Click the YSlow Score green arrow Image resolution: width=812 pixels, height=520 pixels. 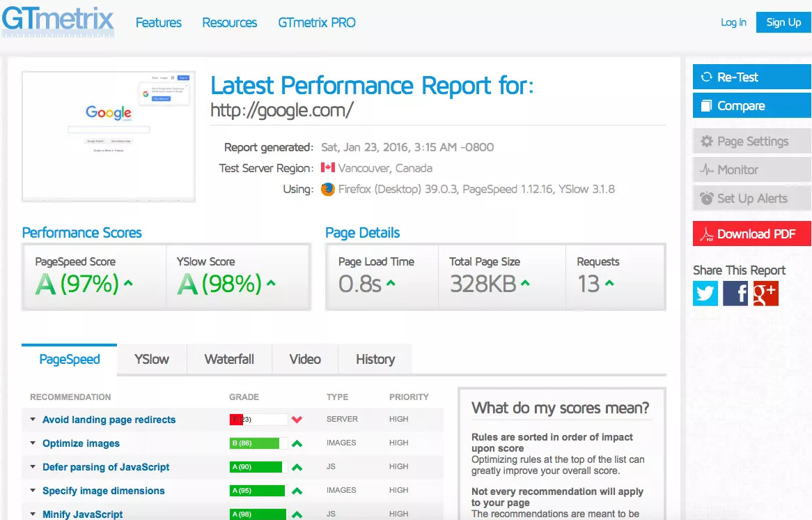tap(271, 283)
